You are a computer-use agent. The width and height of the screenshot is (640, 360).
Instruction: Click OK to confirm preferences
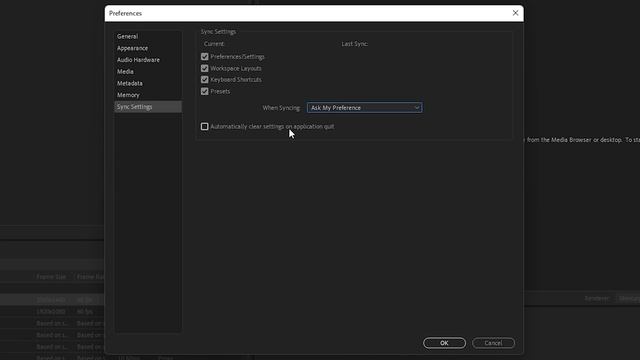[x=444, y=343]
